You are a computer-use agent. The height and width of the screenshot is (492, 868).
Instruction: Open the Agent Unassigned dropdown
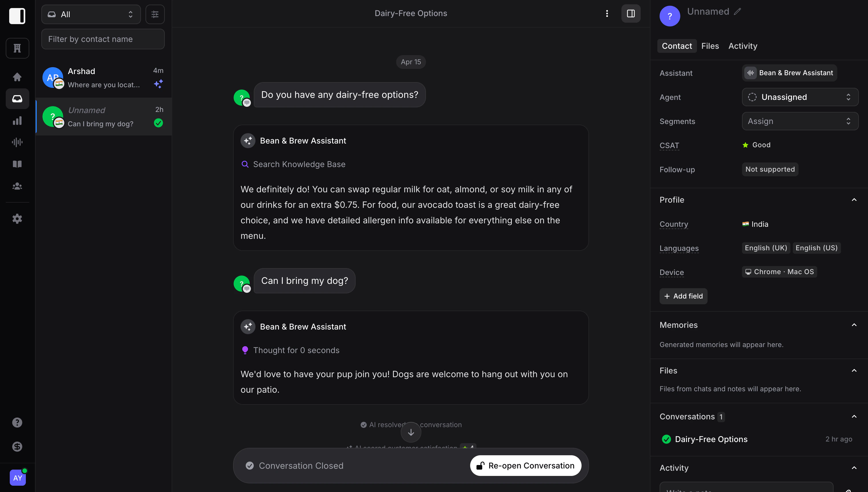click(799, 97)
